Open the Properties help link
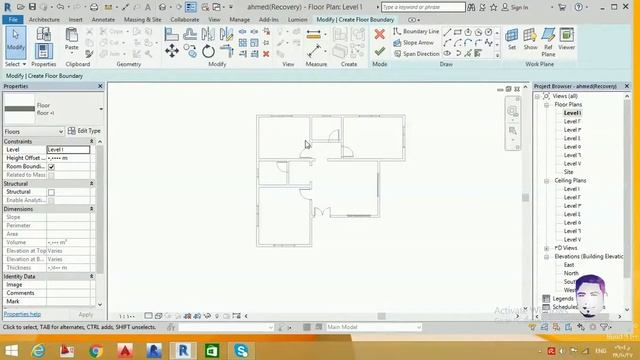Screen dimensions: 640x360 tap(22, 314)
